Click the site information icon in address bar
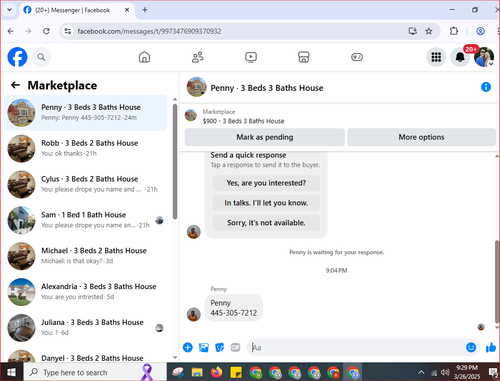This screenshot has height=381, width=500. tap(68, 31)
